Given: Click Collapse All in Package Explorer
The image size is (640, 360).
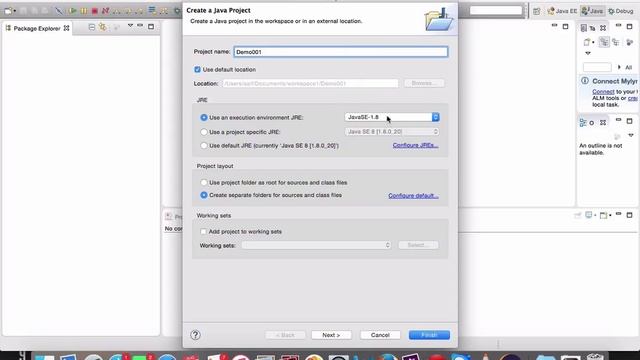Looking at the screenshot, I should tap(92, 27).
